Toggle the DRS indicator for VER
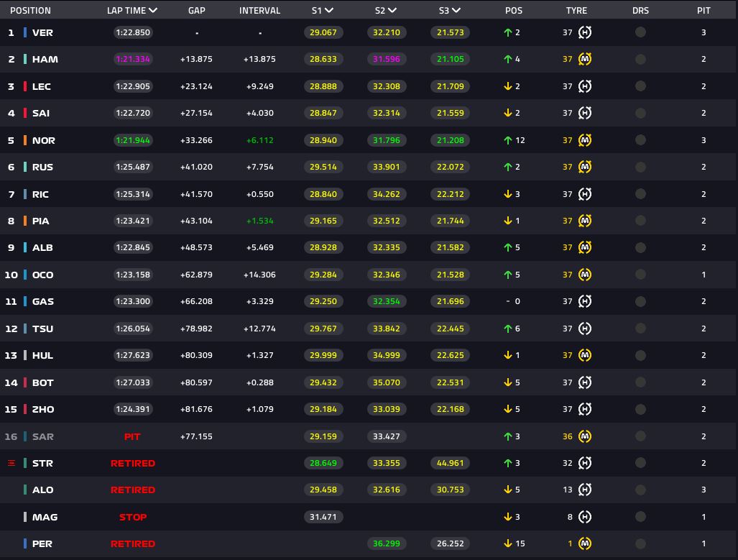Screen dimensions: 738x560 pos(640,32)
